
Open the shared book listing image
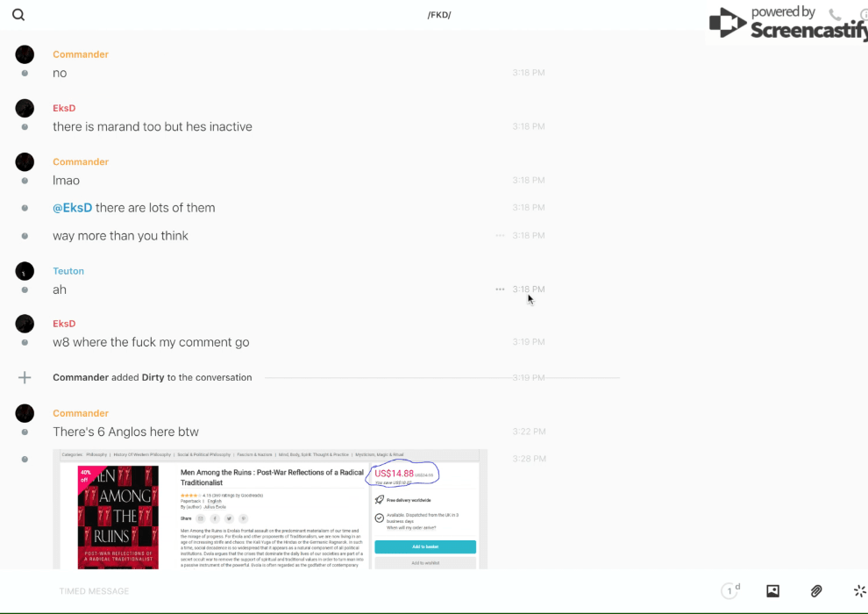270,509
